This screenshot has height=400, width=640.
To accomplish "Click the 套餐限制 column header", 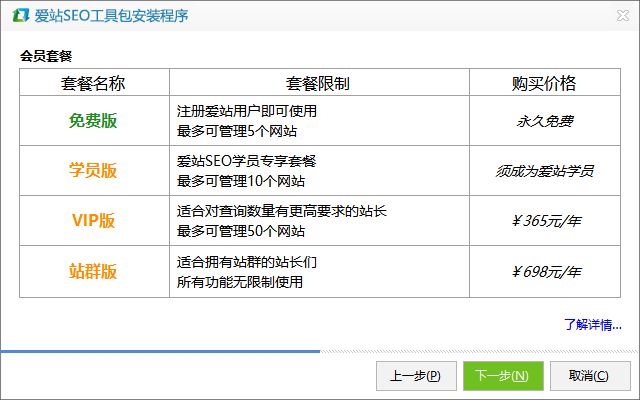I will [318, 83].
